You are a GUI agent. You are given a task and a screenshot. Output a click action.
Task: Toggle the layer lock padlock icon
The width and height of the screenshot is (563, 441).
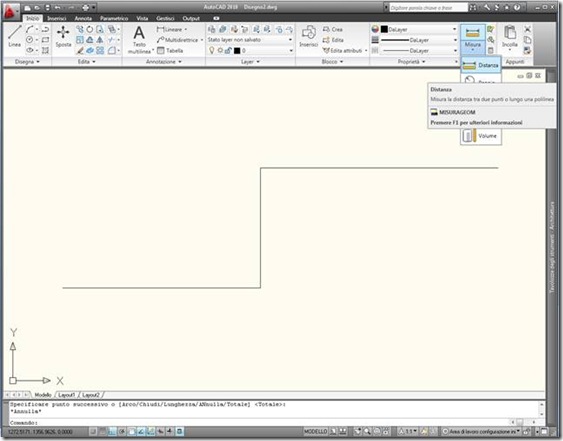pos(228,51)
